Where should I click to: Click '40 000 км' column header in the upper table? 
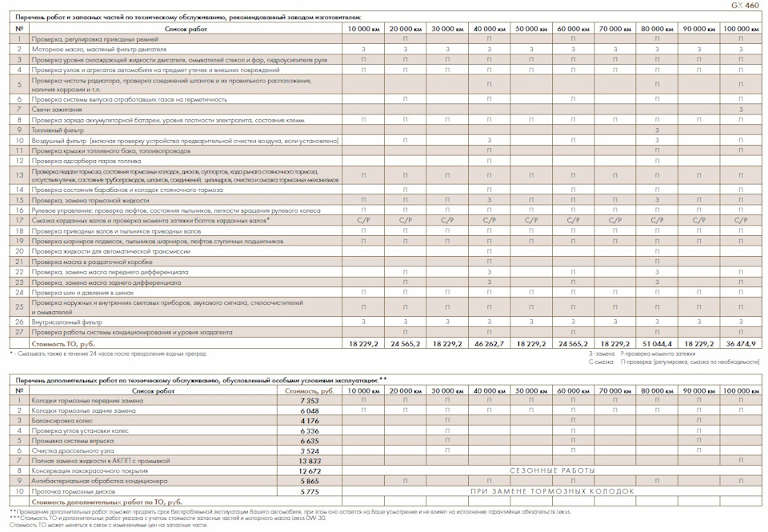pyautogui.click(x=489, y=29)
